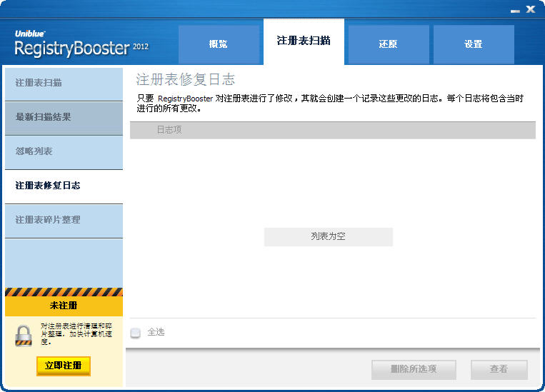Click the 未注册 status banner
545x392 pixels.
click(x=64, y=306)
